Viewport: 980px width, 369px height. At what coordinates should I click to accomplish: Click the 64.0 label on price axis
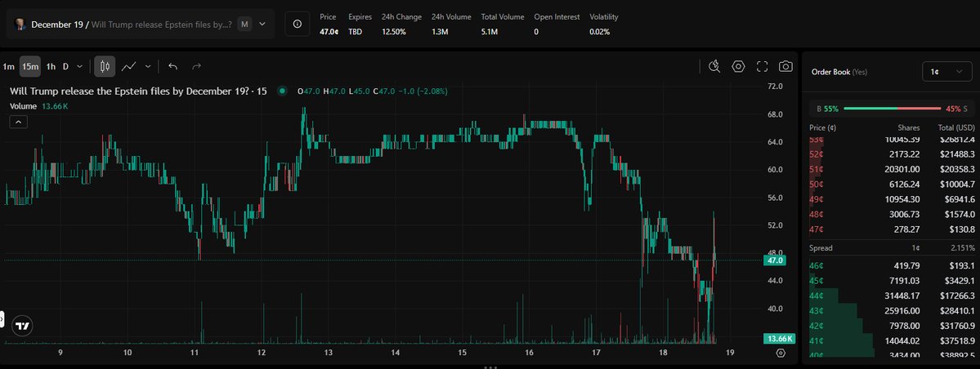click(x=775, y=142)
